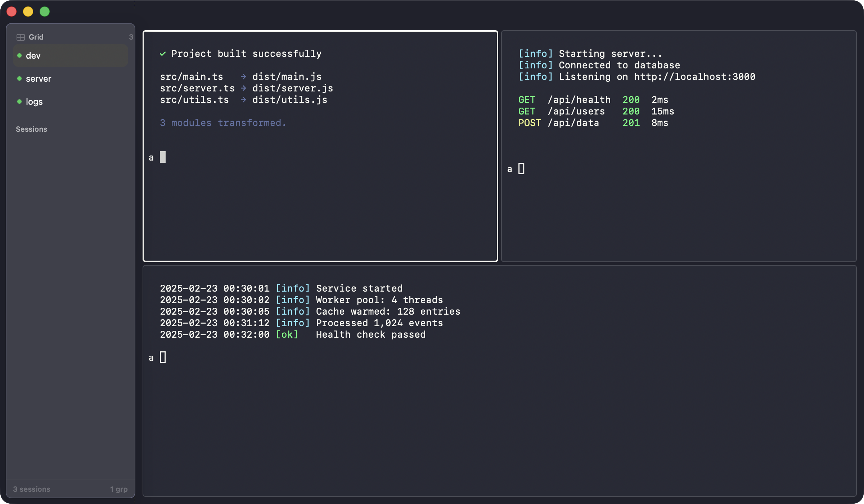The width and height of the screenshot is (864, 504).
Task: Maximize the window with green button
Action: 45,12
